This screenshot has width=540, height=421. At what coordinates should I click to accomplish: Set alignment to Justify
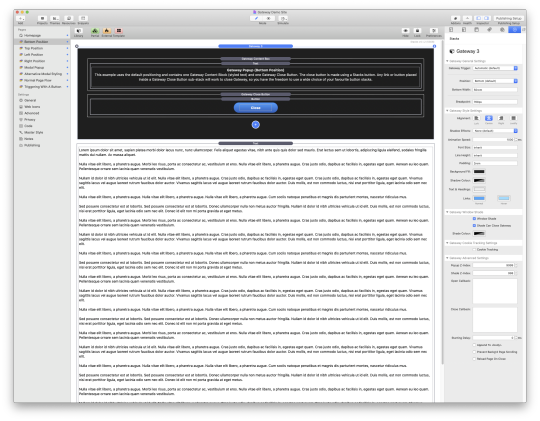point(513,118)
